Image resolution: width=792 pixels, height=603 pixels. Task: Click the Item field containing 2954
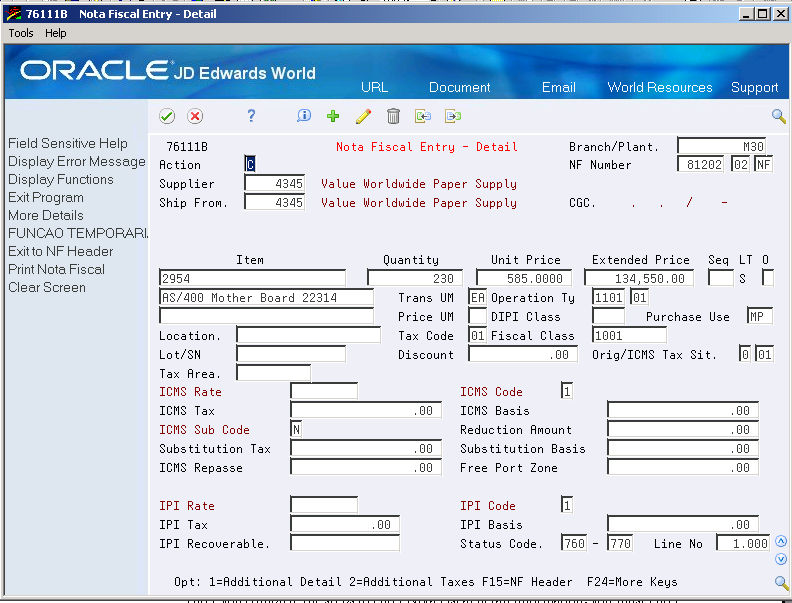[253, 278]
